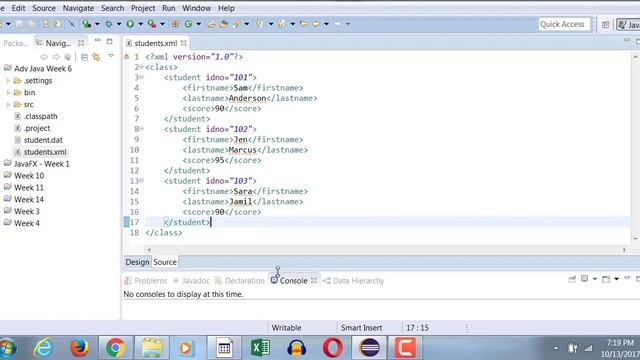Click the Link with Editor icon in Navigator
This screenshot has height=360, width=640.
96,57
